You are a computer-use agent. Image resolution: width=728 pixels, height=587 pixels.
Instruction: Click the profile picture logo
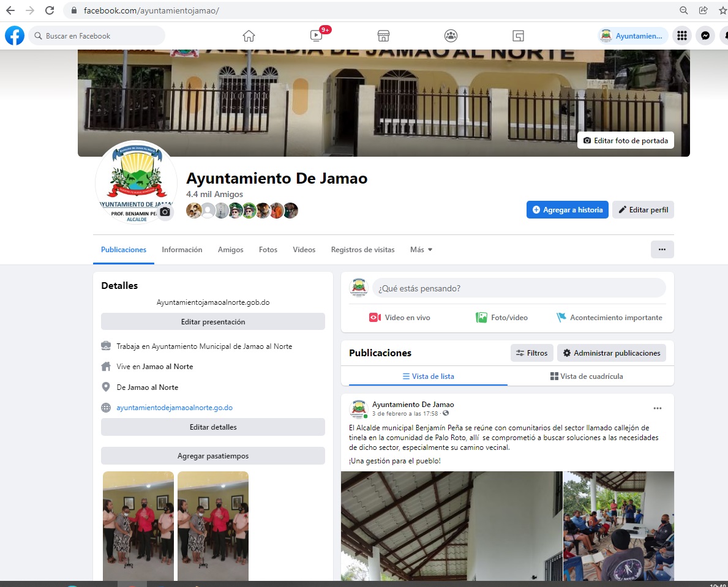click(136, 182)
